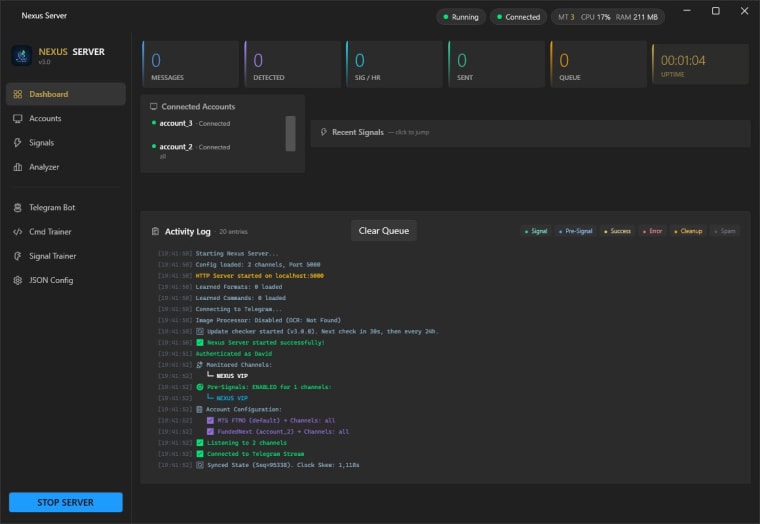Click the Recent Signals bolt icon
Viewport: 760px width, 524px height.
tap(323, 132)
